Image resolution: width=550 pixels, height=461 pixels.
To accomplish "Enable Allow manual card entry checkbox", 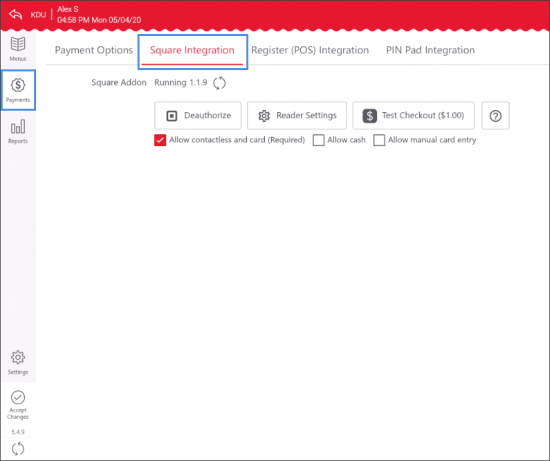I will tap(379, 140).
